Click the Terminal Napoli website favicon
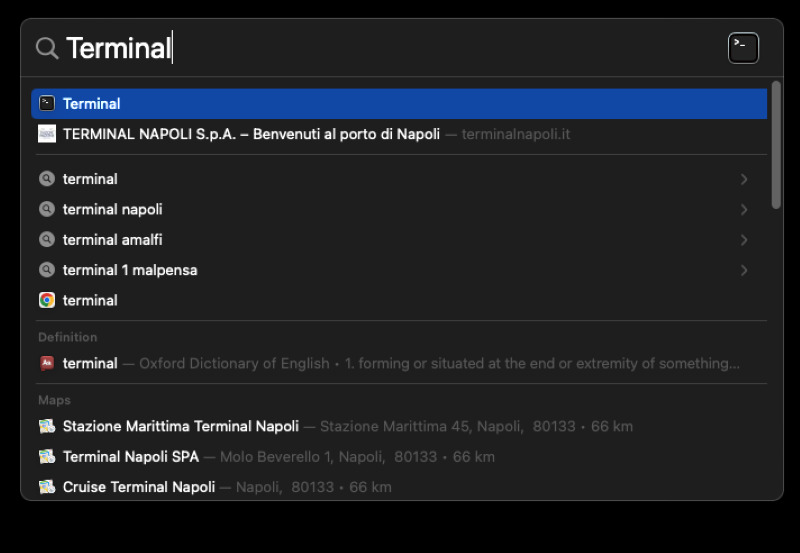This screenshot has width=800, height=553. click(x=47, y=134)
